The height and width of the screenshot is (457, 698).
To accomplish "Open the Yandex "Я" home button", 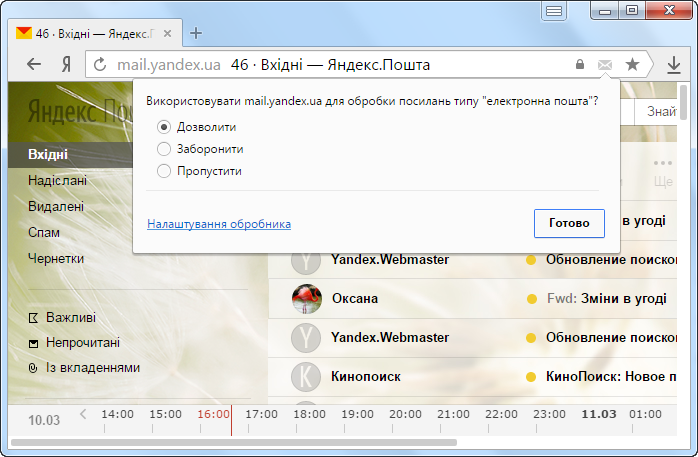I will (x=66, y=65).
